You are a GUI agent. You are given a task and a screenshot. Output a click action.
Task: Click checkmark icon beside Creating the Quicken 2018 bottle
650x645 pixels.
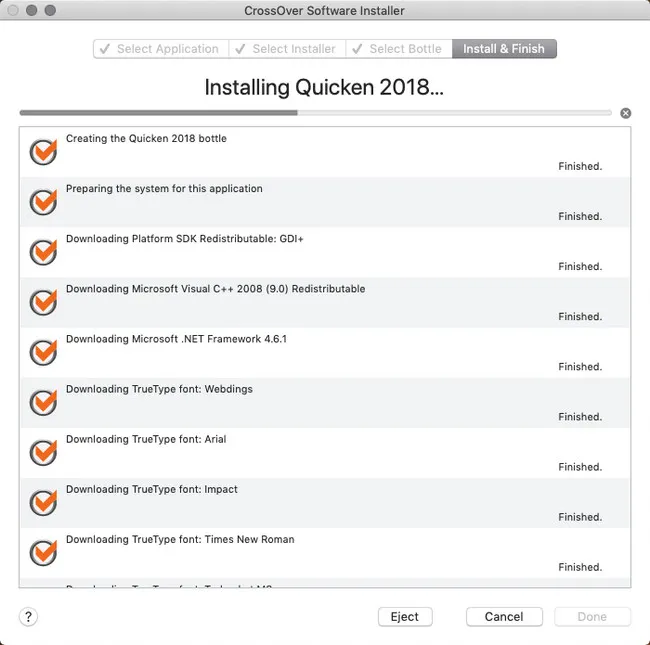(43, 152)
